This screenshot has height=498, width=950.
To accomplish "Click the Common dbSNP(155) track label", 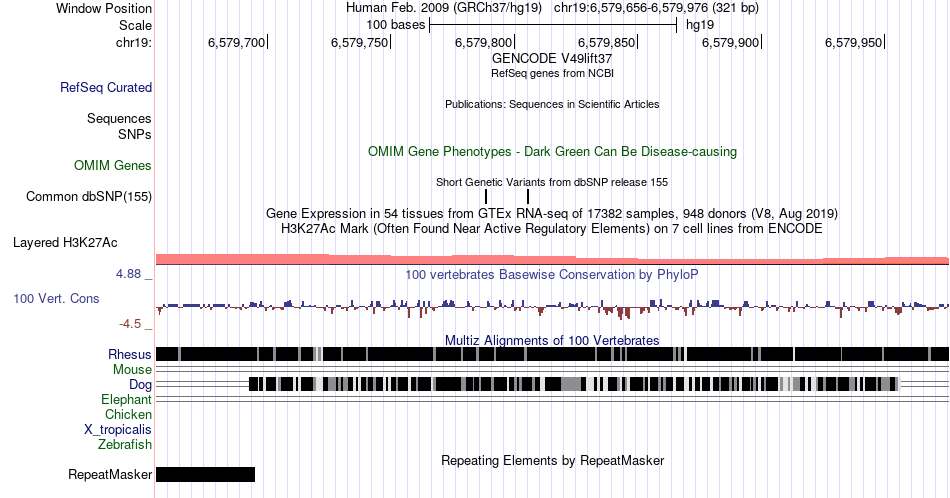I will 89,196.
